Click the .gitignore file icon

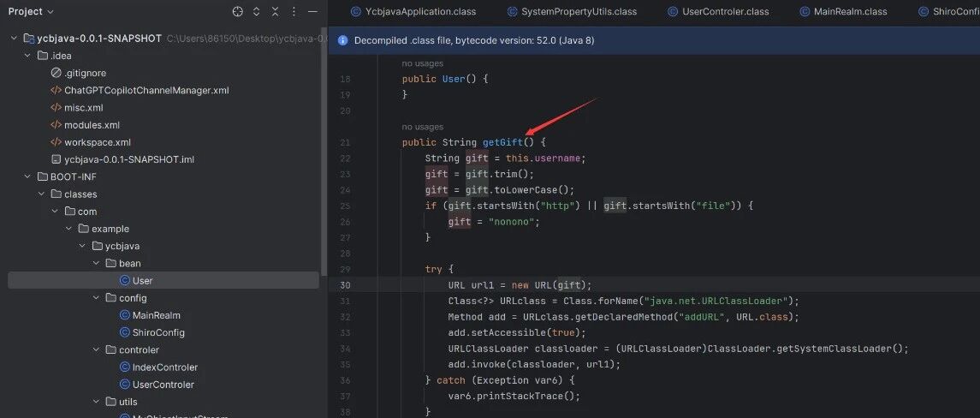click(x=56, y=73)
